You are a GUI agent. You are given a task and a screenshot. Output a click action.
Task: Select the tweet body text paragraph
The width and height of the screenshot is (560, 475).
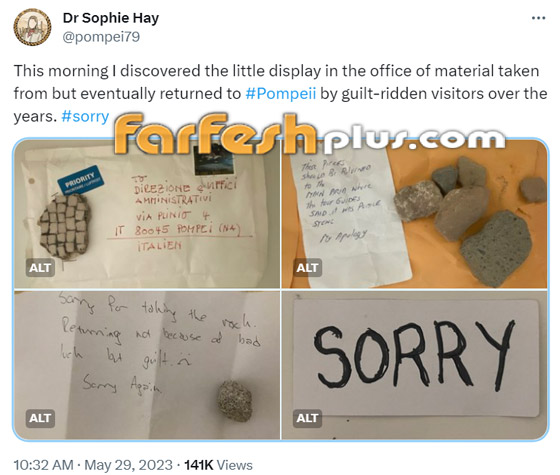point(280,94)
